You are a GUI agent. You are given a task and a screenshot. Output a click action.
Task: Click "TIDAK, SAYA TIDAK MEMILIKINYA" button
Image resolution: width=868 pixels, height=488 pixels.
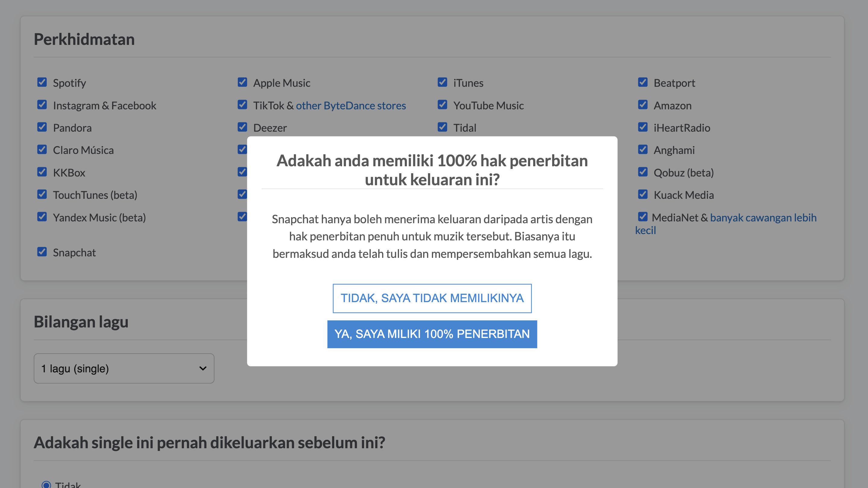(x=432, y=299)
